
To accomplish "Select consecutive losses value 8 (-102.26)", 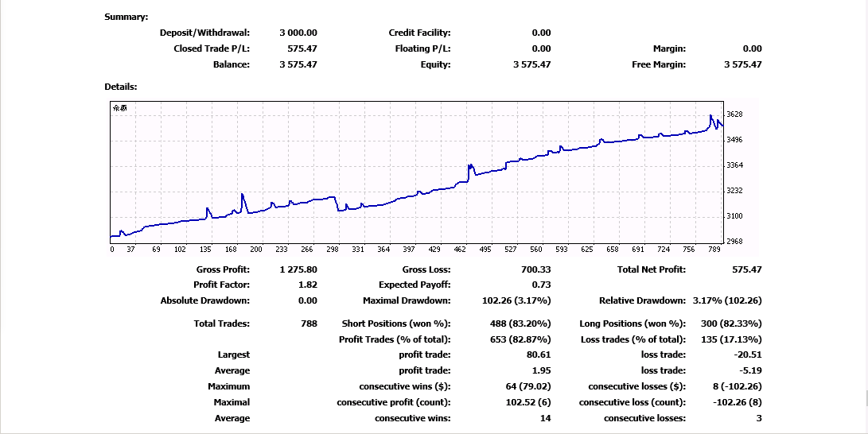I will 738,386.
